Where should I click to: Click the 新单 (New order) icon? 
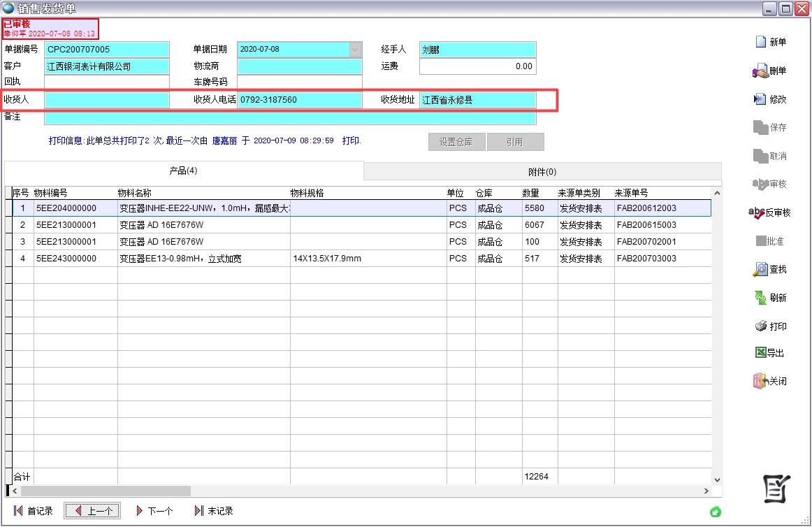pos(761,42)
